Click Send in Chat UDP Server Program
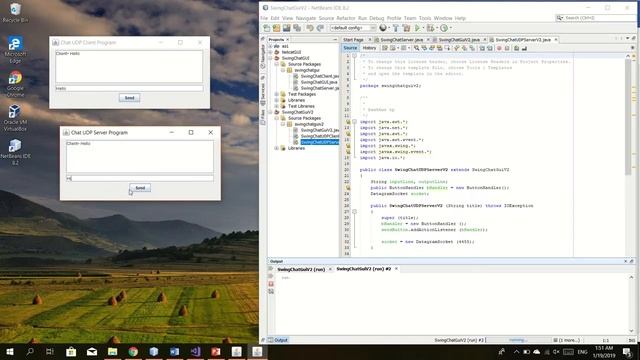Image resolution: width=640 pixels, height=360 pixels. (x=140, y=188)
